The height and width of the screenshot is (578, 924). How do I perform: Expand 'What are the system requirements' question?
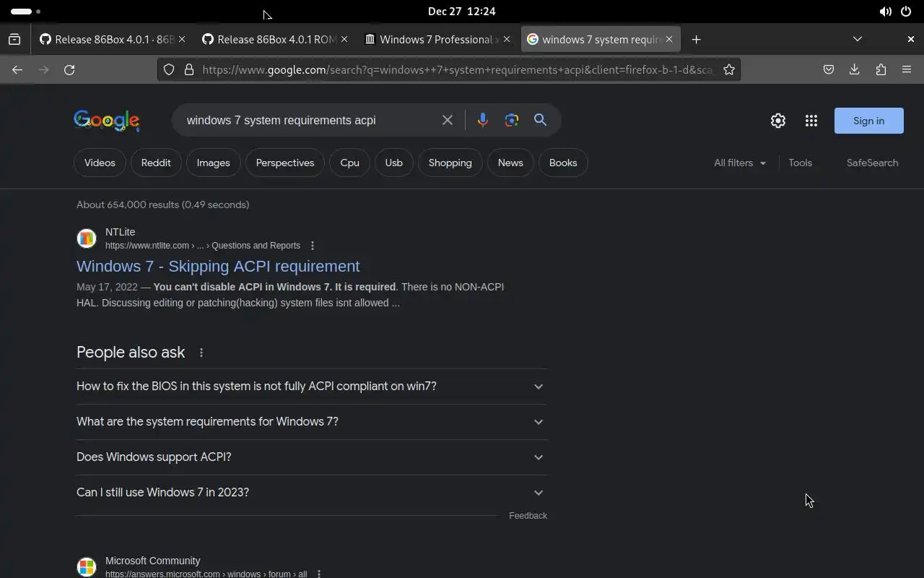pyautogui.click(x=312, y=422)
